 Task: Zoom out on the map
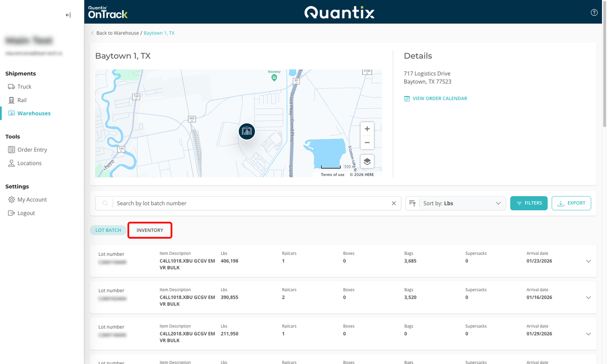367,143
